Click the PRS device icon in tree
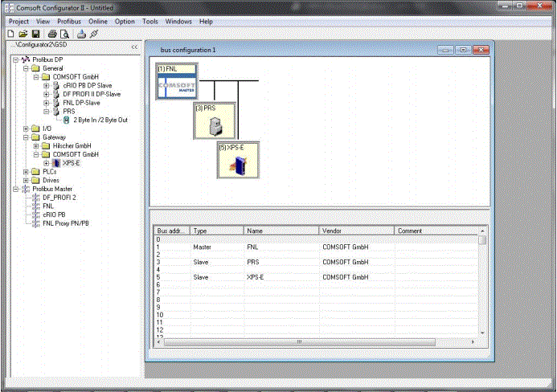This screenshot has height=392, width=557. coord(55,111)
